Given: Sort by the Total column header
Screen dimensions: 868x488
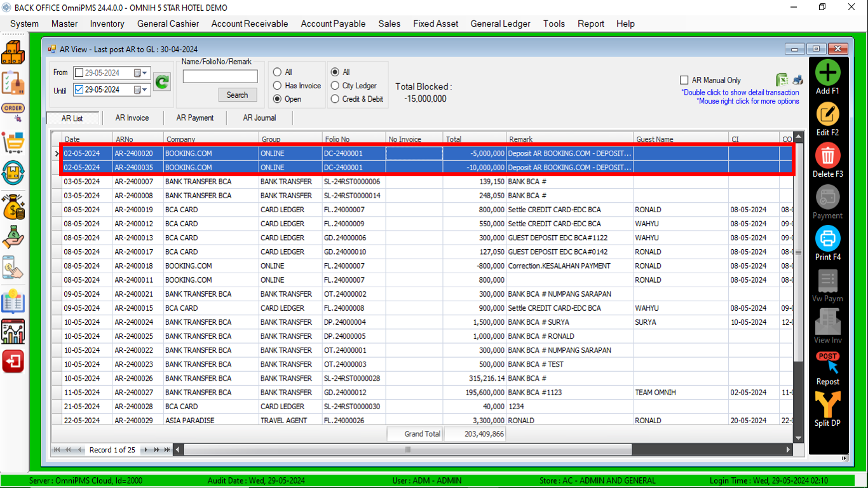Looking at the screenshot, I should pos(475,139).
